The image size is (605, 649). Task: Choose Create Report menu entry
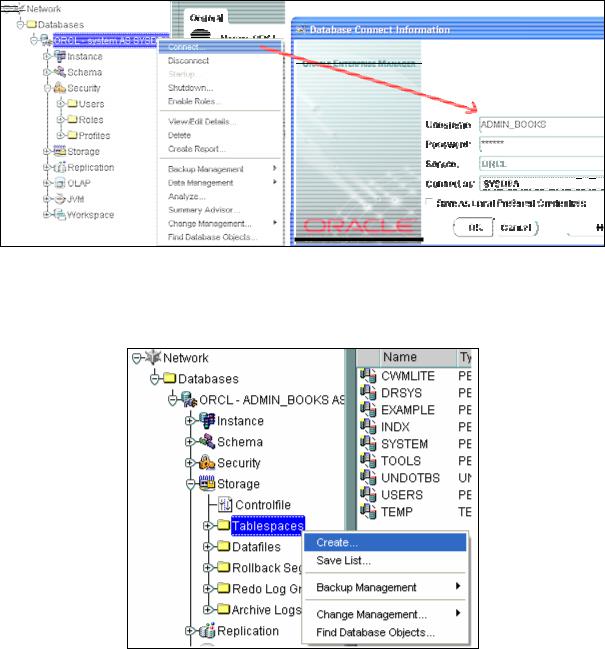pyautogui.click(x=221, y=149)
